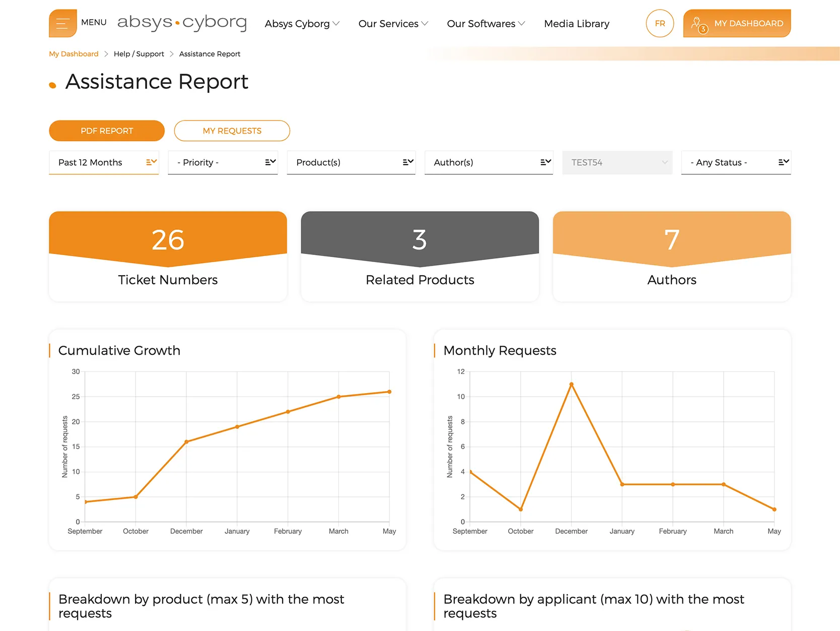Open MY REQUESTS
Screen dimensions: 840x631
pos(232,131)
